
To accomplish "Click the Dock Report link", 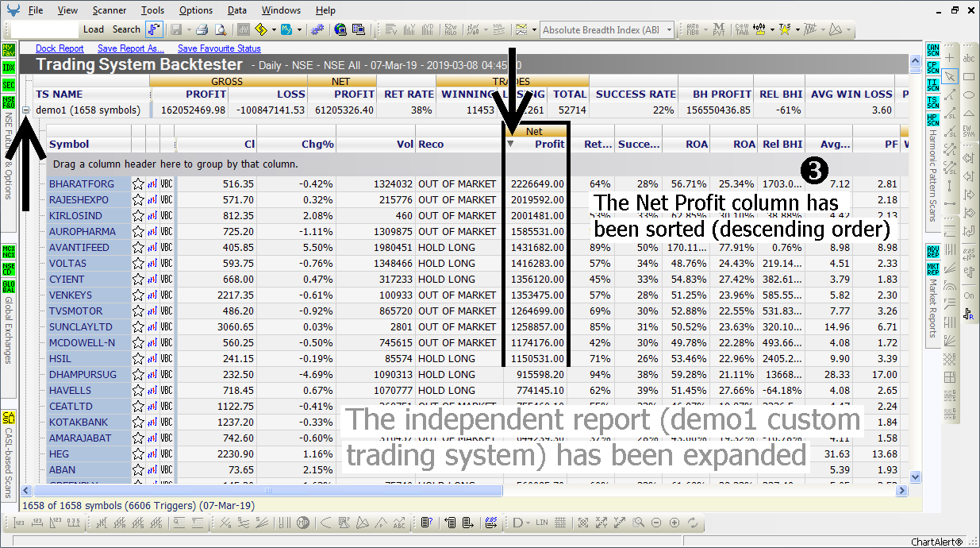I will pyautogui.click(x=60, y=48).
